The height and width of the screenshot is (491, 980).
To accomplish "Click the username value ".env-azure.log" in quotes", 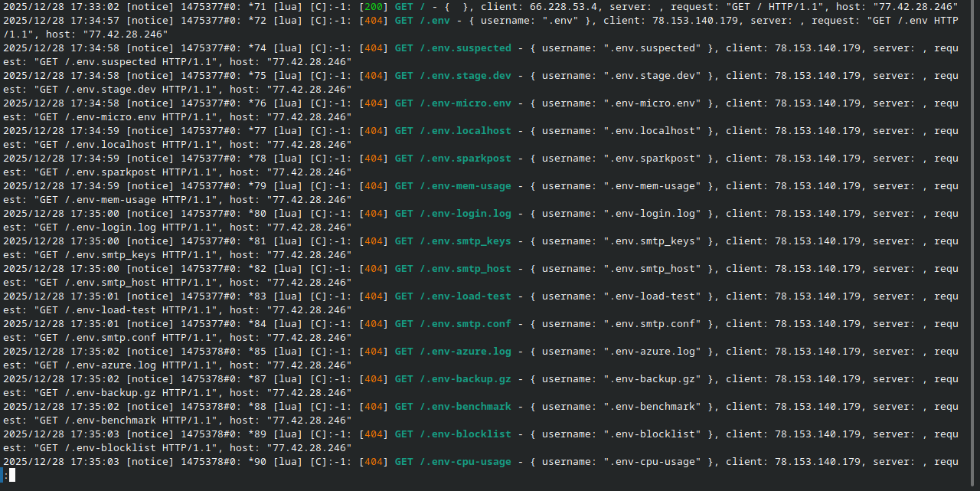I will [x=652, y=351].
